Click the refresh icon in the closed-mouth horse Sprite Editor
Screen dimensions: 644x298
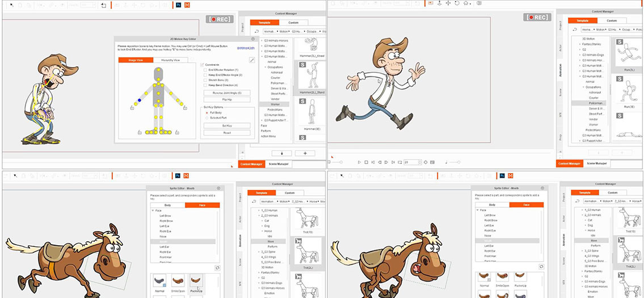(x=217, y=267)
